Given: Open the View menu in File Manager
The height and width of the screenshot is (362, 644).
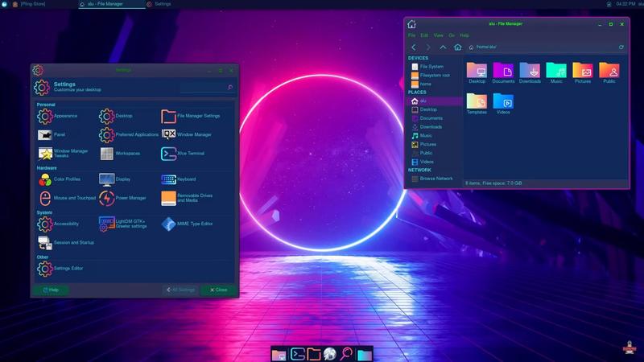Looking at the screenshot, I should tap(439, 35).
